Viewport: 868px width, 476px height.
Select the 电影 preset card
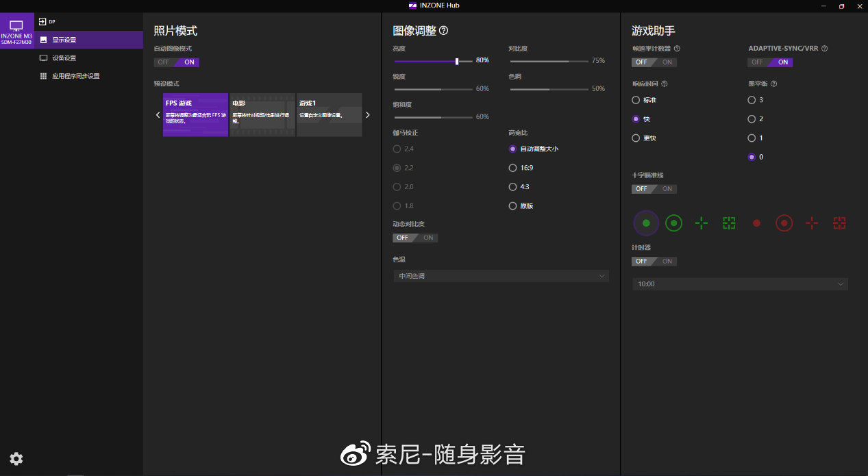point(262,115)
